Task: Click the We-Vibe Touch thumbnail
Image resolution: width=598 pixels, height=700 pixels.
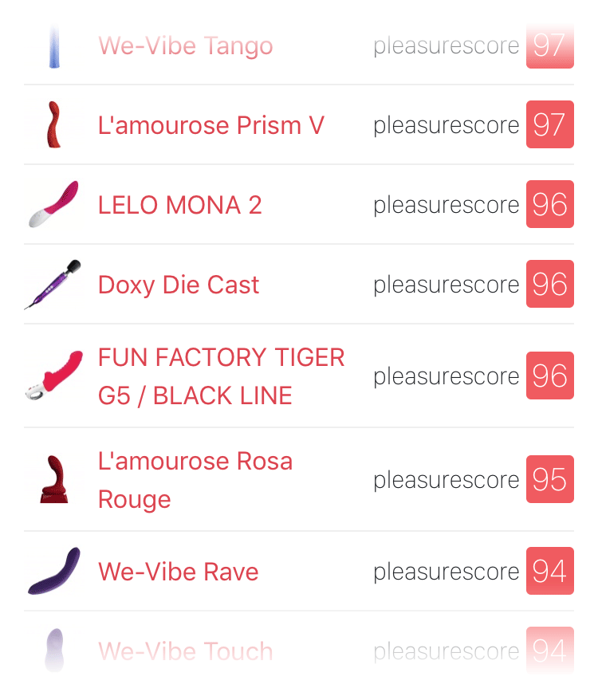Action: click(54, 650)
